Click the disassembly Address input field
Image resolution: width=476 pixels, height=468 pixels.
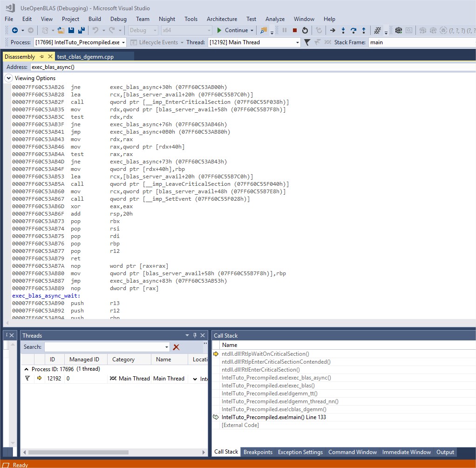(x=253, y=67)
